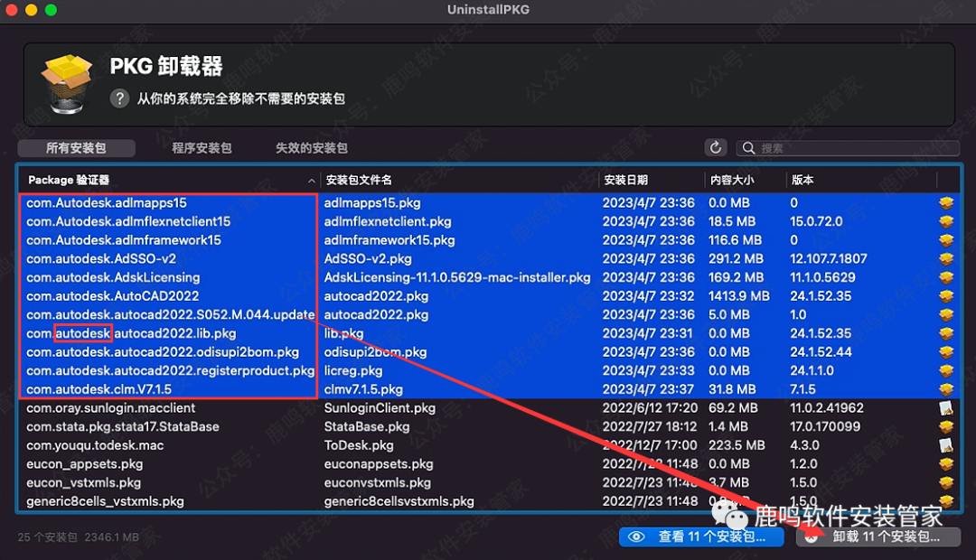Click the refresh package list icon
976x560 pixels.
click(716, 147)
